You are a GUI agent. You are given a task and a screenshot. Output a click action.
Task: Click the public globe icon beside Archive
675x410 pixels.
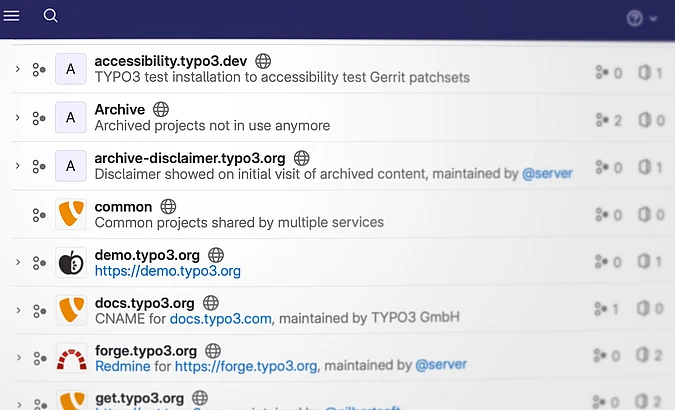161,109
